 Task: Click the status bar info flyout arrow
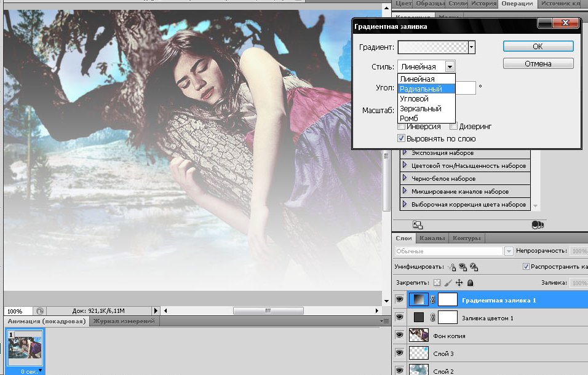coord(156,310)
